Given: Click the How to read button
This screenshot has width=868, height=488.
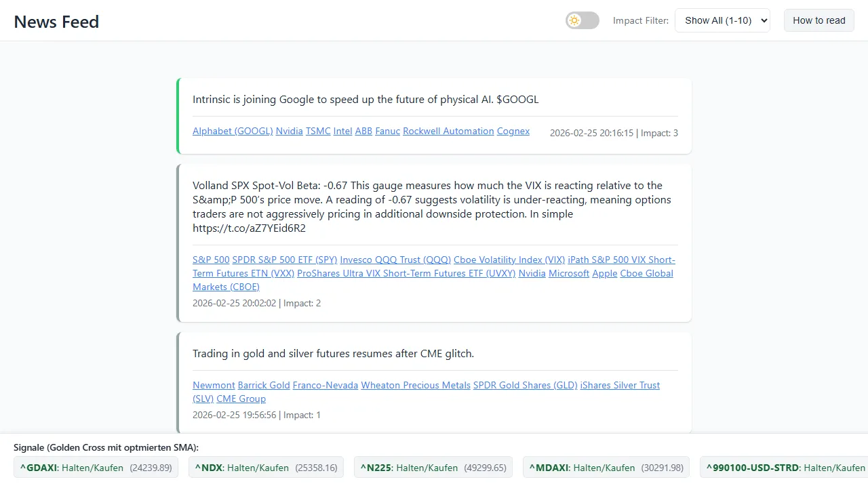Looking at the screenshot, I should point(818,20).
